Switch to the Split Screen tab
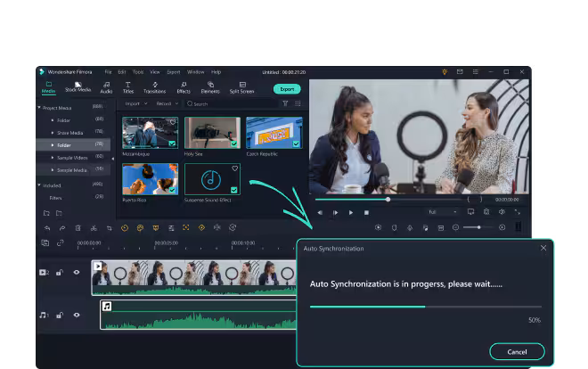The width and height of the screenshot is (588, 369). [x=241, y=87]
